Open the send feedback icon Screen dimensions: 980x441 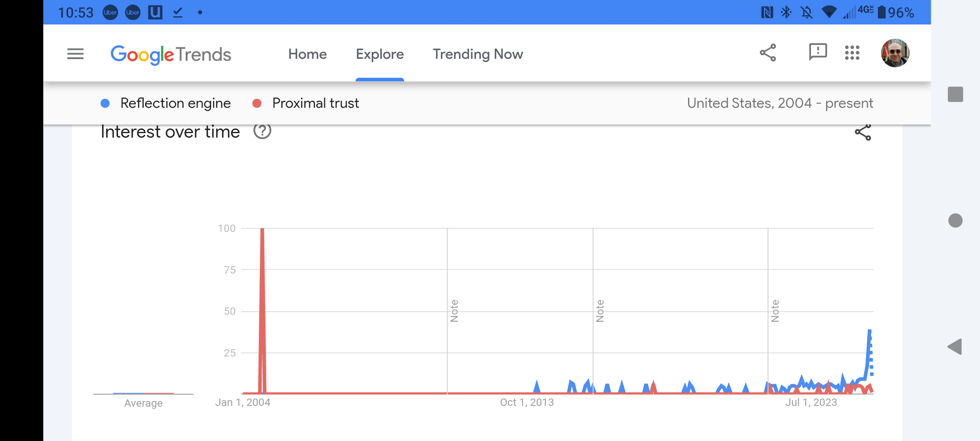tap(818, 53)
